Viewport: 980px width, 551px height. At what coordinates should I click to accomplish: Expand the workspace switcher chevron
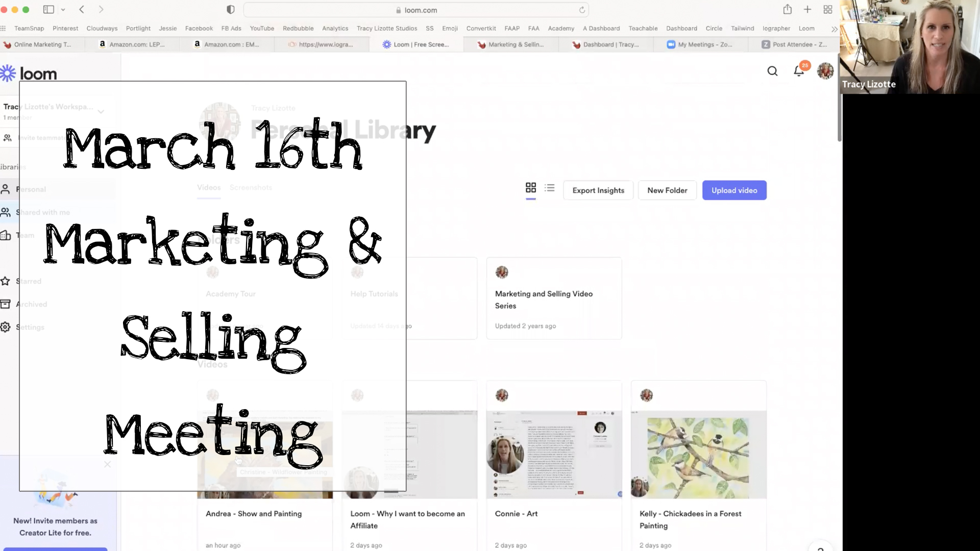(101, 111)
